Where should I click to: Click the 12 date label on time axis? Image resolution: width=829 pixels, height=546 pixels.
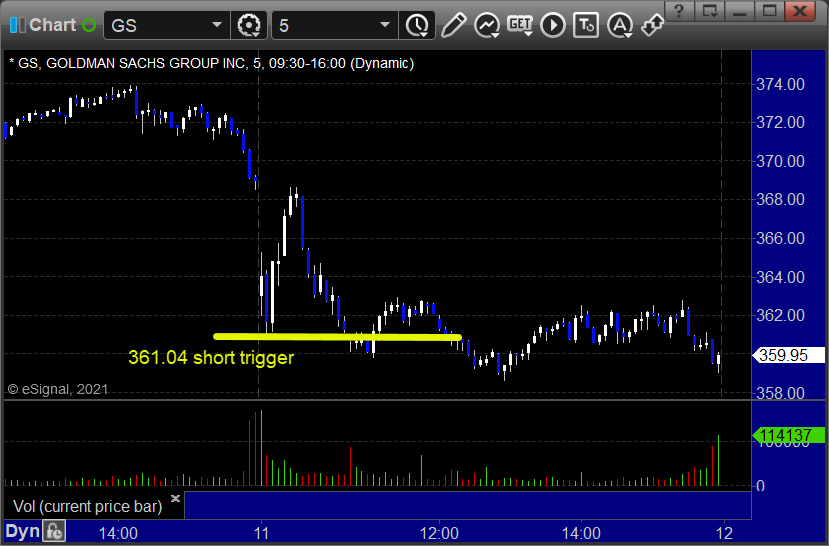pos(725,533)
